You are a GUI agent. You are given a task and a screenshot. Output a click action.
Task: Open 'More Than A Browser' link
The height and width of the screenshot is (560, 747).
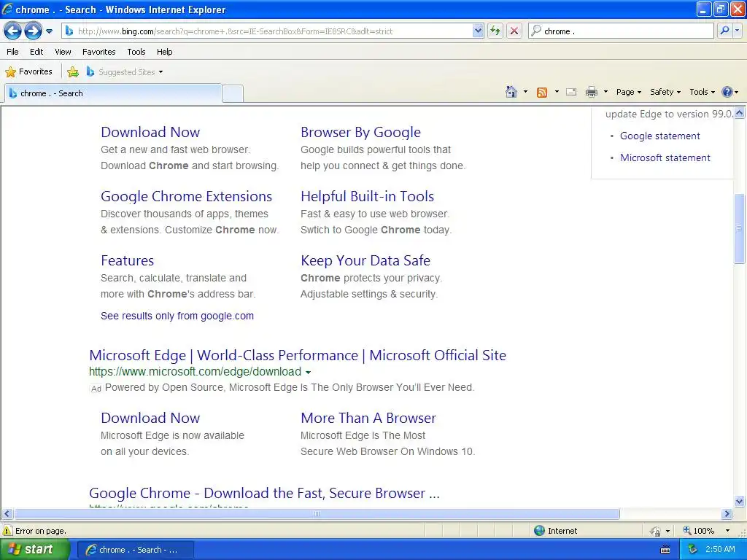pyautogui.click(x=368, y=418)
